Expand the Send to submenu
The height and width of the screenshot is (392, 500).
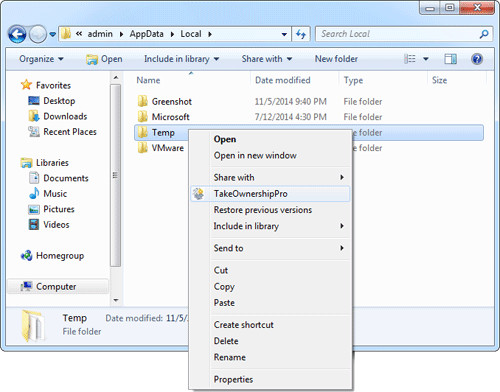pos(270,248)
